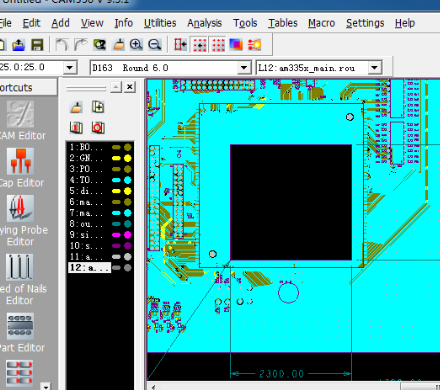Toggle visibility of layer 9 magenta dot
The height and width of the screenshot is (390, 440).
coord(128,235)
